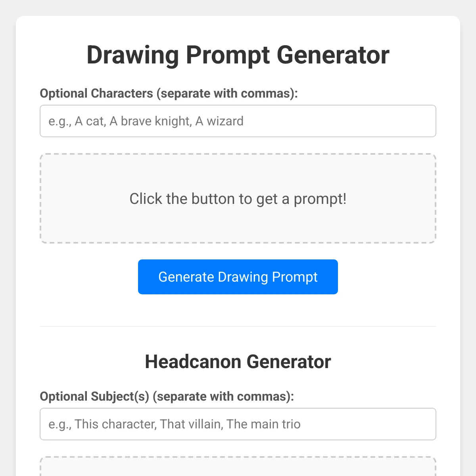Click the "Optional Characters" label text
This screenshot has width=476, height=476.
coord(96,94)
